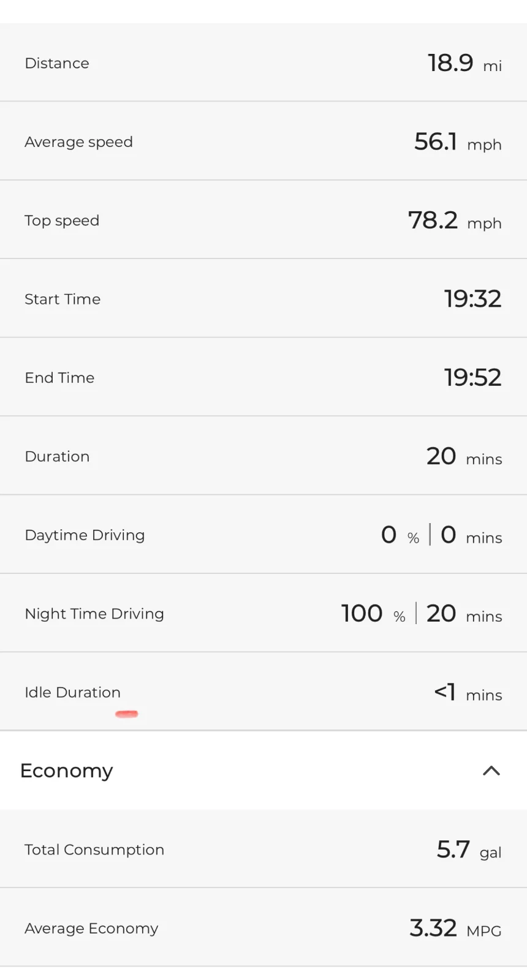Click the red mark under Idle Duration

[x=127, y=714]
